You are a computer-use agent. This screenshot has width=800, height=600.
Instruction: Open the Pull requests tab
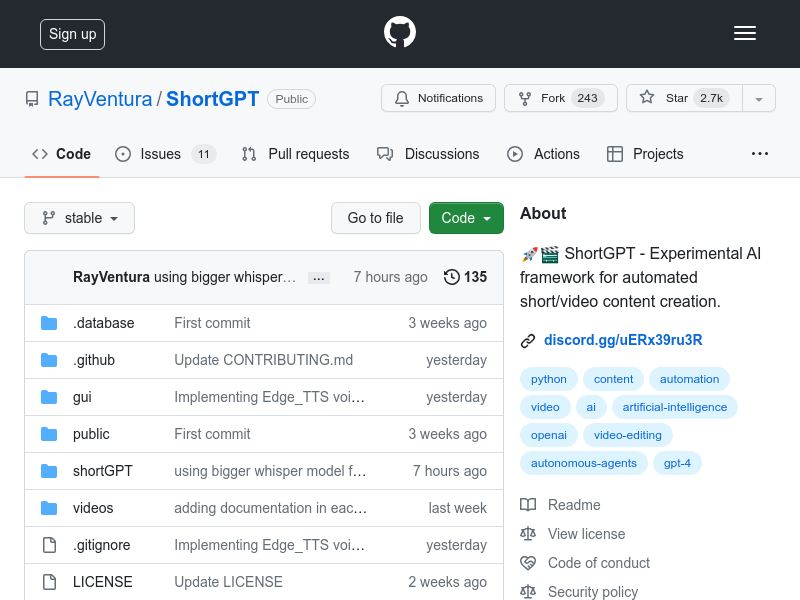point(295,154)
